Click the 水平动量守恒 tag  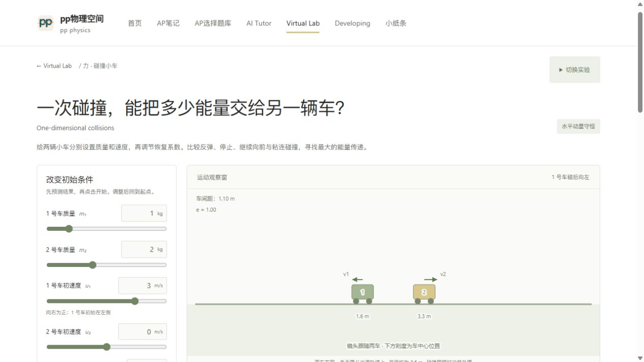click(578, 127)
